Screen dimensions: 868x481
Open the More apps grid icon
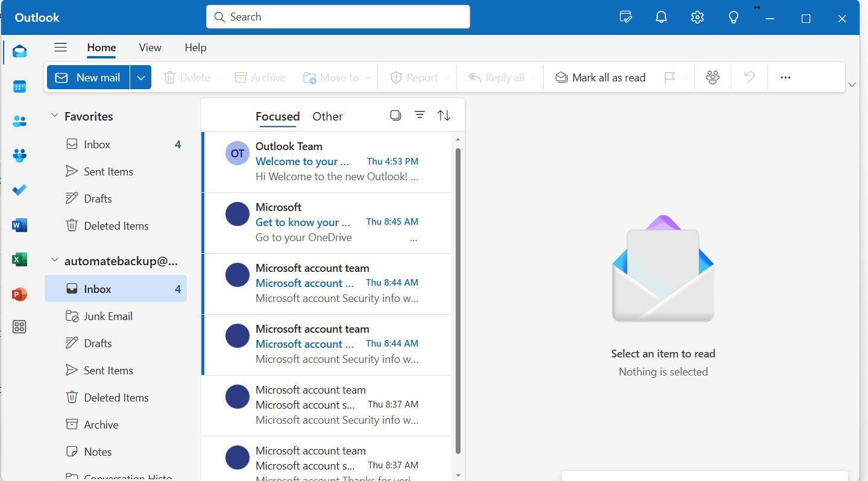pos(19,327)
